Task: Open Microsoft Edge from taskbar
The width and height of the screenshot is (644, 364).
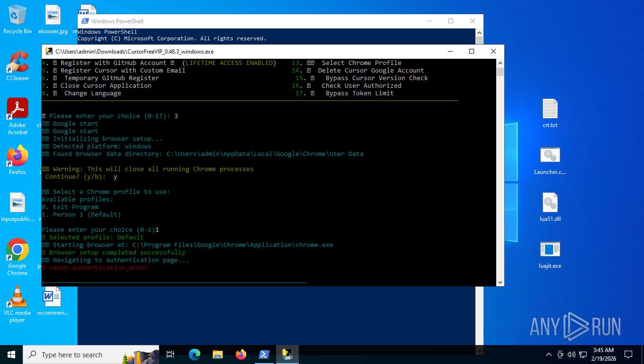Action: point(195,355)
